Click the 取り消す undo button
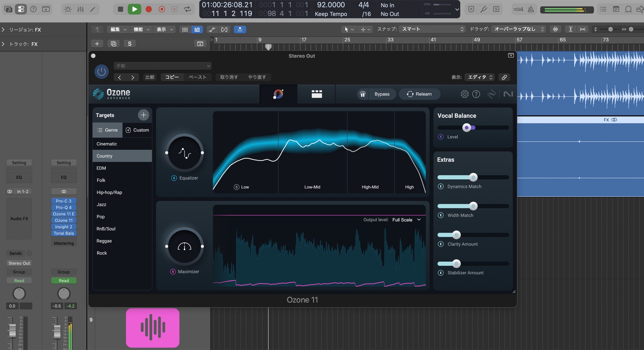 tap(229, 77)
